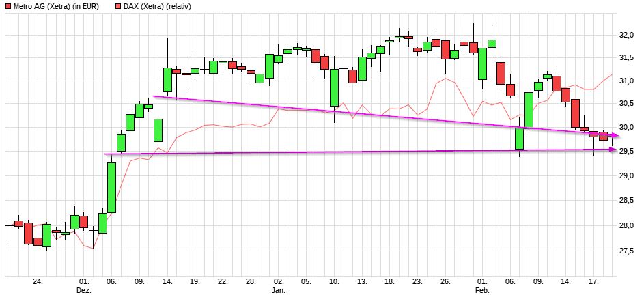Click the '22.' date axis label
Viewport: 644px width, 297px height.
tap(223, 282)
